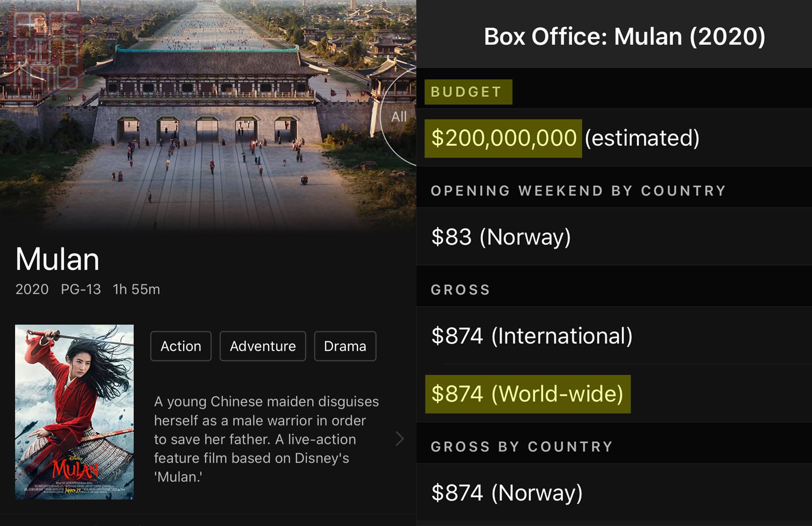Select the $200,000,000 budget amount

coord(503,138)
